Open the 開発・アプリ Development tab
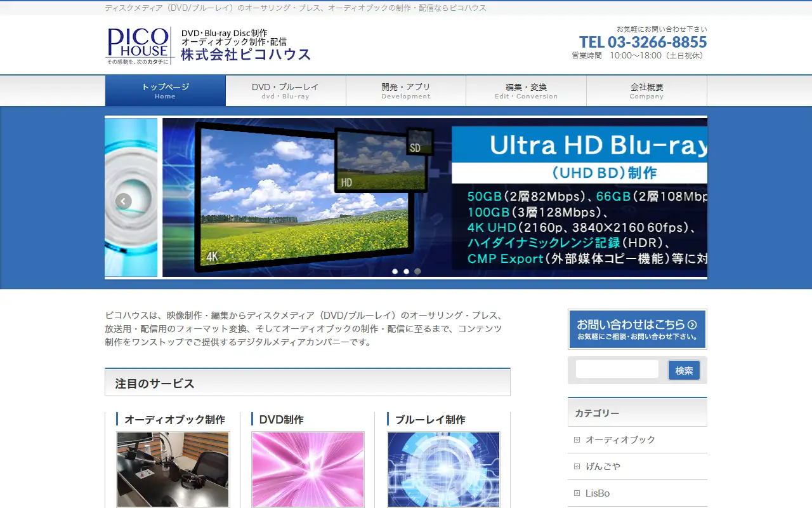The height and width of the screenshot is (508, 812). pyautogui.click(x=406, y=91)
